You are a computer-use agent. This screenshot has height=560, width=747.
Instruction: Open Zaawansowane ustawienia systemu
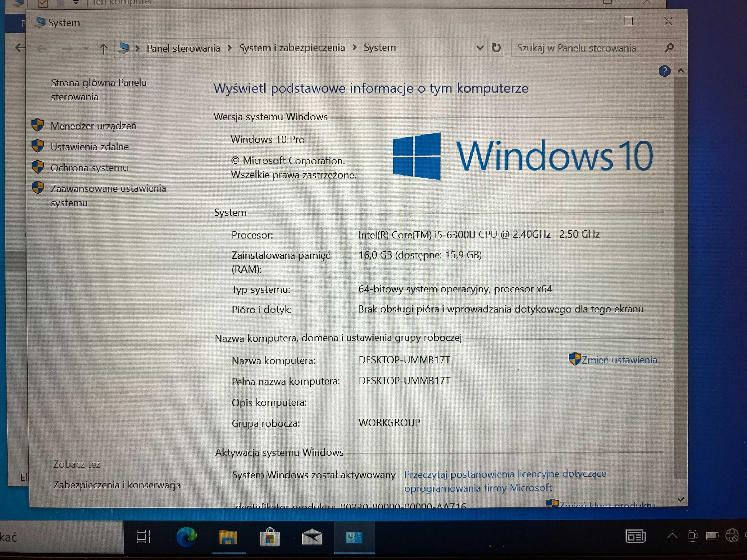pos(108,195)
